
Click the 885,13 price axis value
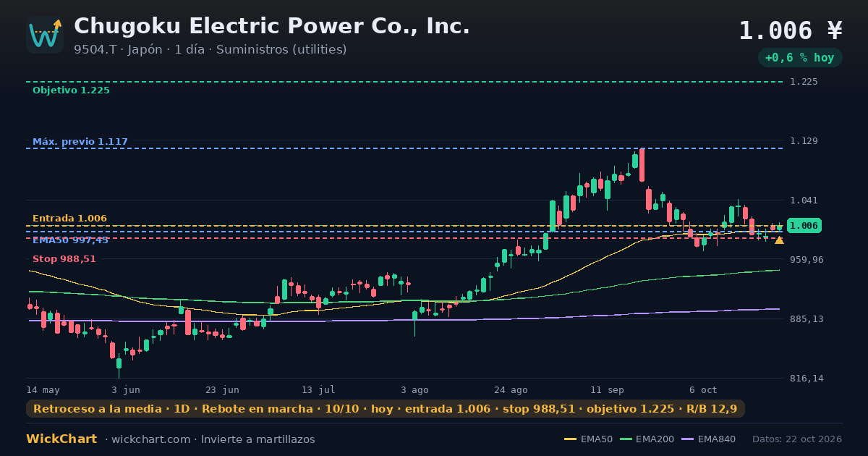pyautogui.click(x=807, y=319)
